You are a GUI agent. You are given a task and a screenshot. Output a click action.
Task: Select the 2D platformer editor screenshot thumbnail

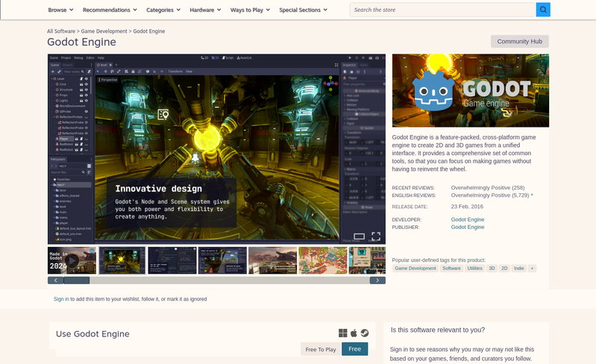[x=222, y=260]
